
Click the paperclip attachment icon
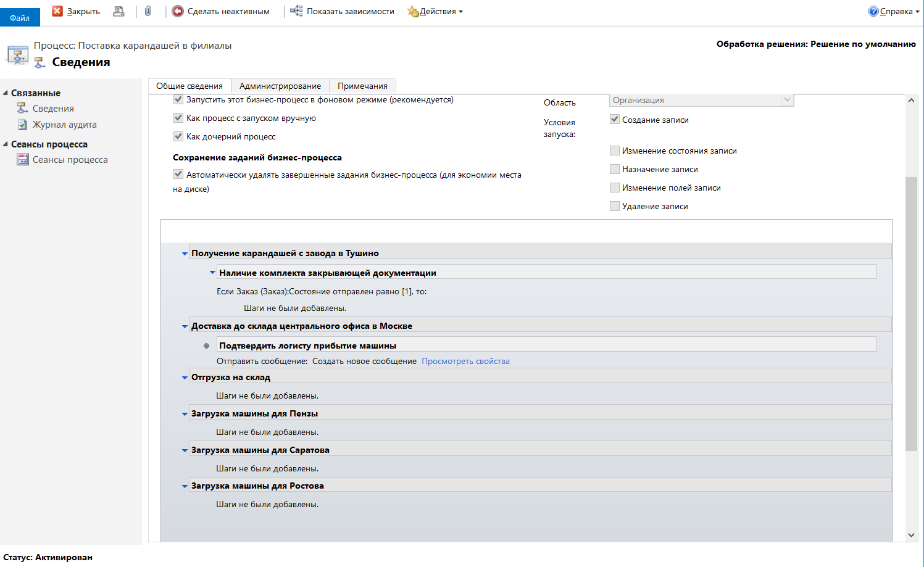pos(148,11)
